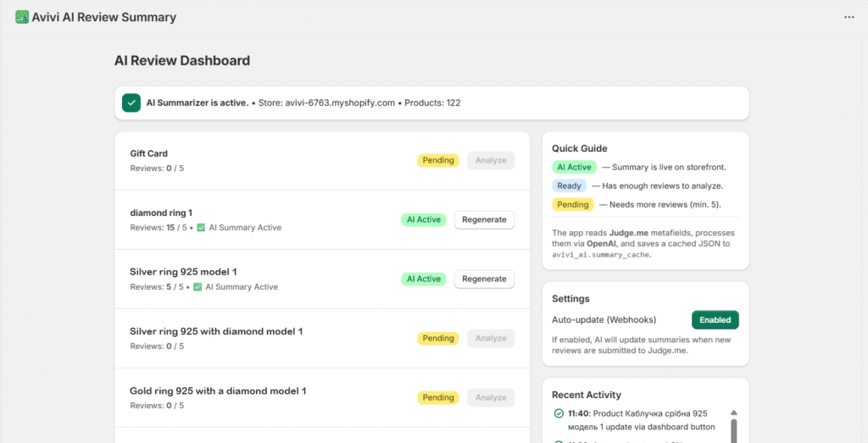Click Analyze for Silver ring 925 with diamond model 1
Screen dimensions: 868x443
coord(491,338)
